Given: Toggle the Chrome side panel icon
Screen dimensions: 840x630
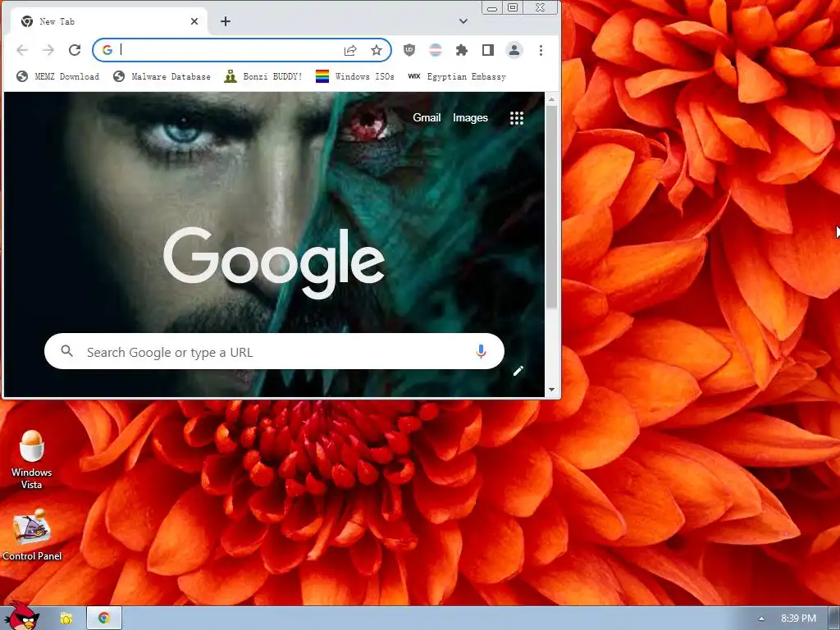Looking at the screenshot, I should pos(487,50).
